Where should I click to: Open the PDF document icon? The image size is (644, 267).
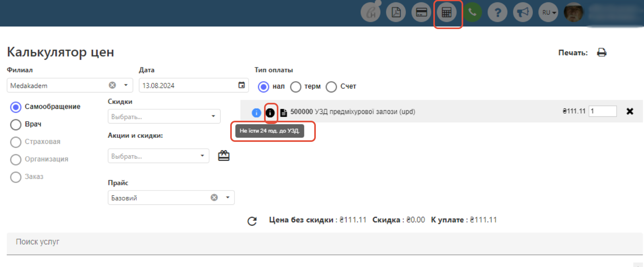pos(396,12)
